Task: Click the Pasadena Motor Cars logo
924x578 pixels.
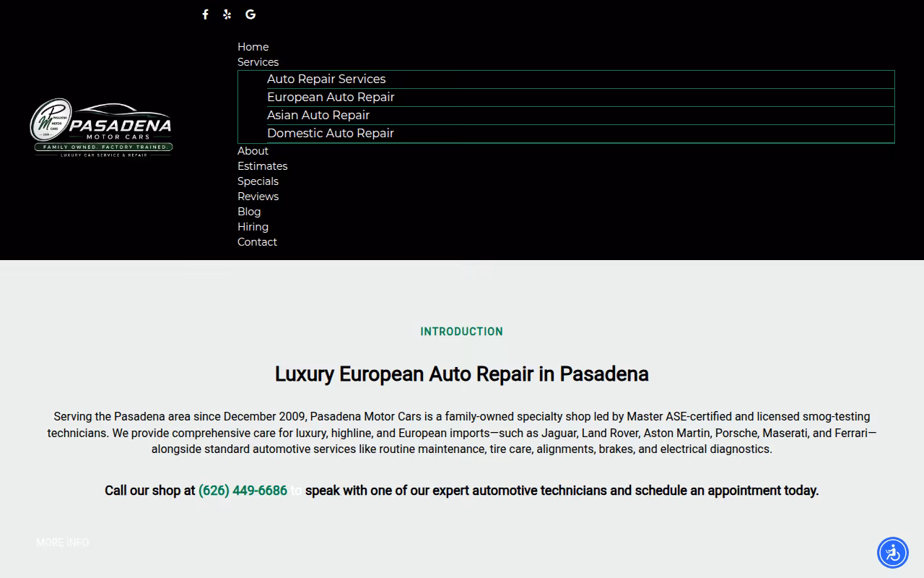Action: pyautogui.click(x=101, y=128)
